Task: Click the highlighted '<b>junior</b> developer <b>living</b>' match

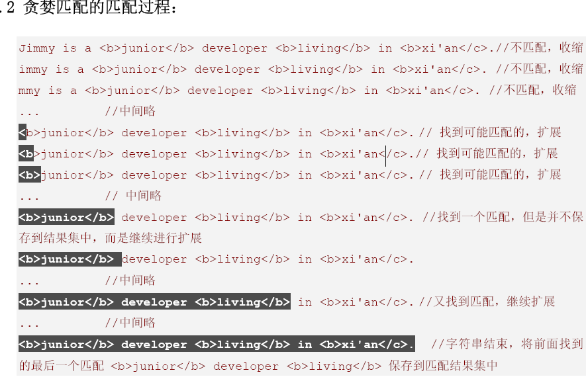Action: click(154, 302)
